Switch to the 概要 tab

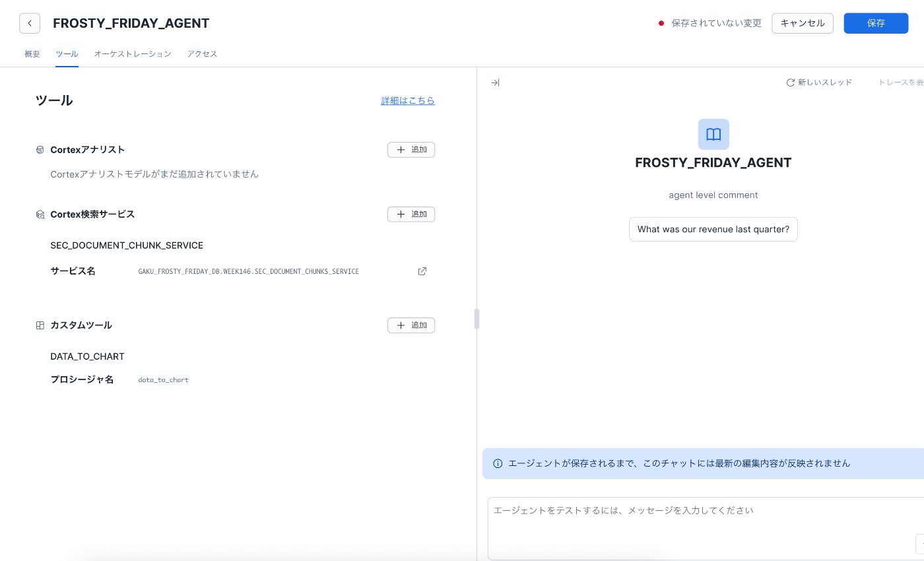(32, 54)
